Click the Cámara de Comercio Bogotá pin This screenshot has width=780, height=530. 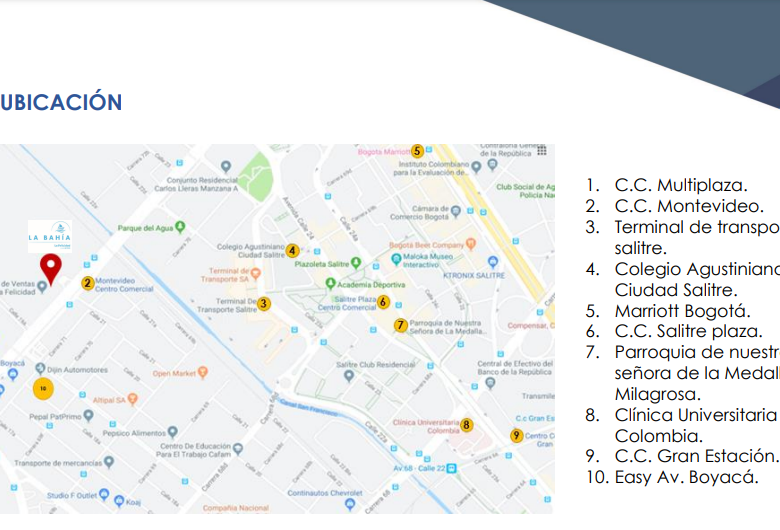pyautogui.click(x=455, y=212)
